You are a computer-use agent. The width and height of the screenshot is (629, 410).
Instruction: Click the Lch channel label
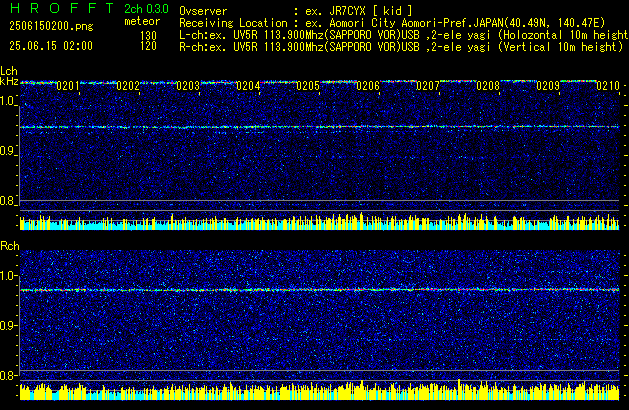tap(9, 71)
